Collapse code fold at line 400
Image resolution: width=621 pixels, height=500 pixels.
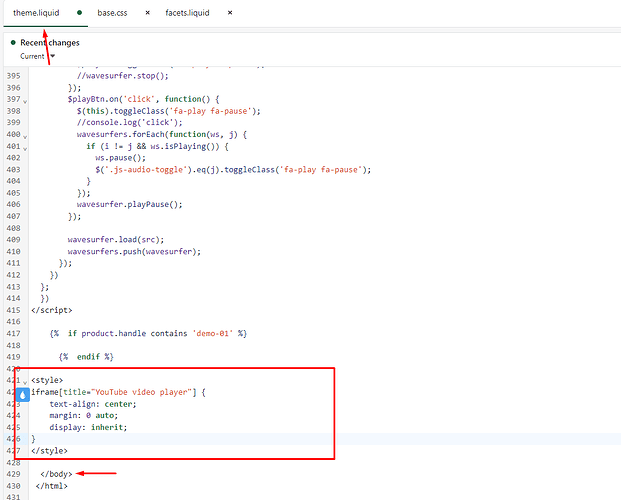23,135
